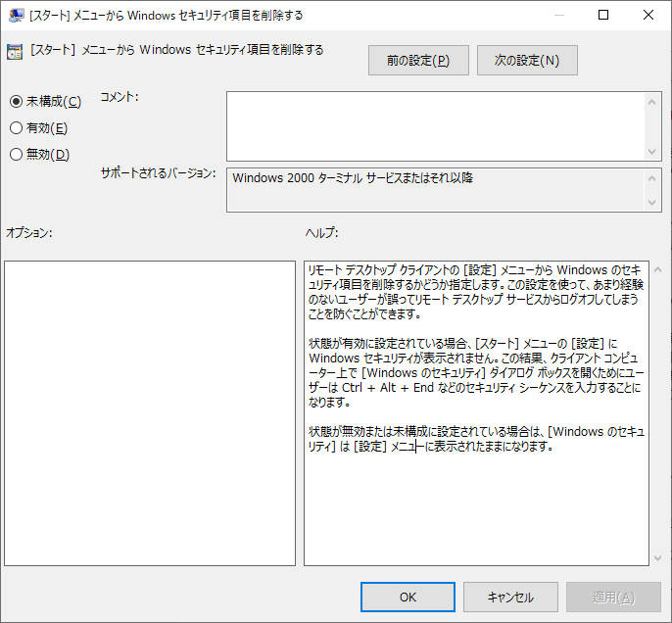The image size is (672, 623).
Task: Click help paragraph starting 状態が無効または未構成
Action: click(x=476, y=439)
